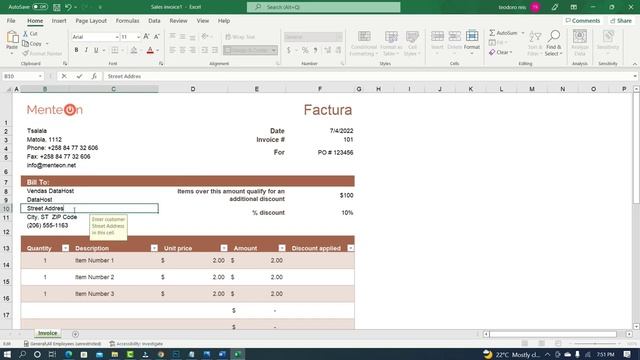Confirm the entry with formula bar checkmark
Screen dimensions: 640x360
(79, 76)
